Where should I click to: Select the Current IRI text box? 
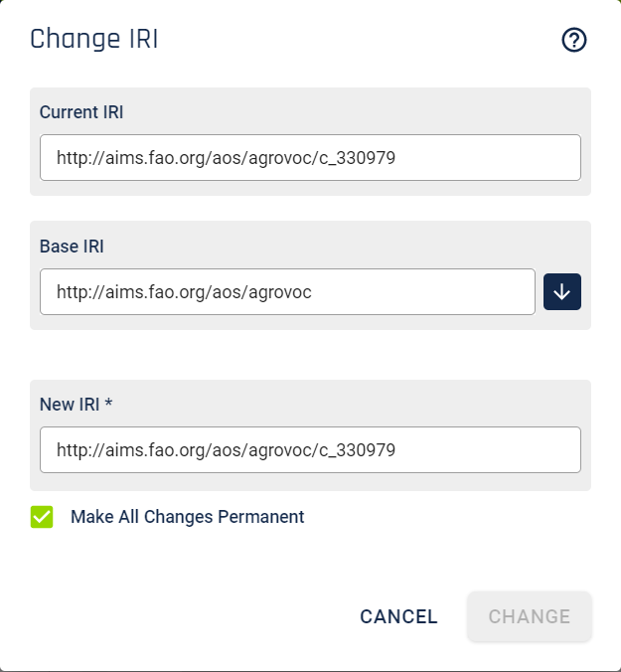click(x=310, y=158)
